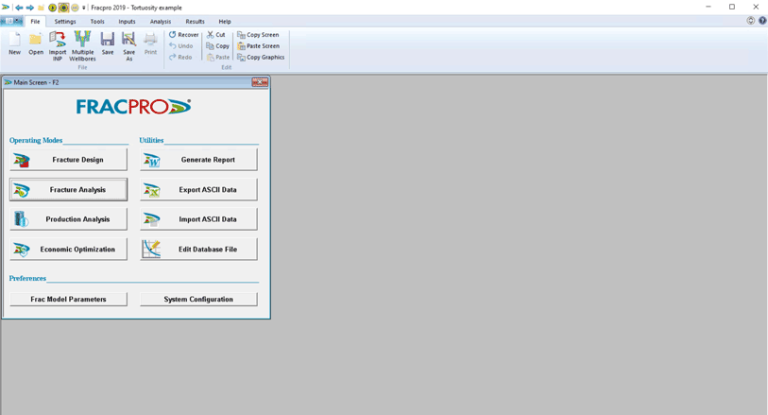The image size is (768, 415).
Task: Switch to the File ribbon tab
Action: tap(35, 22)
